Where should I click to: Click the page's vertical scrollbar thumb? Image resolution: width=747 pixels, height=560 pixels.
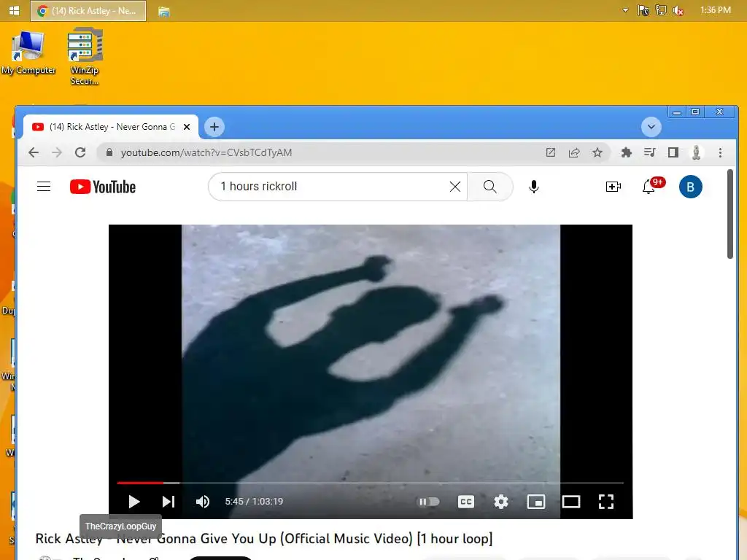click(x=729, y=214)
